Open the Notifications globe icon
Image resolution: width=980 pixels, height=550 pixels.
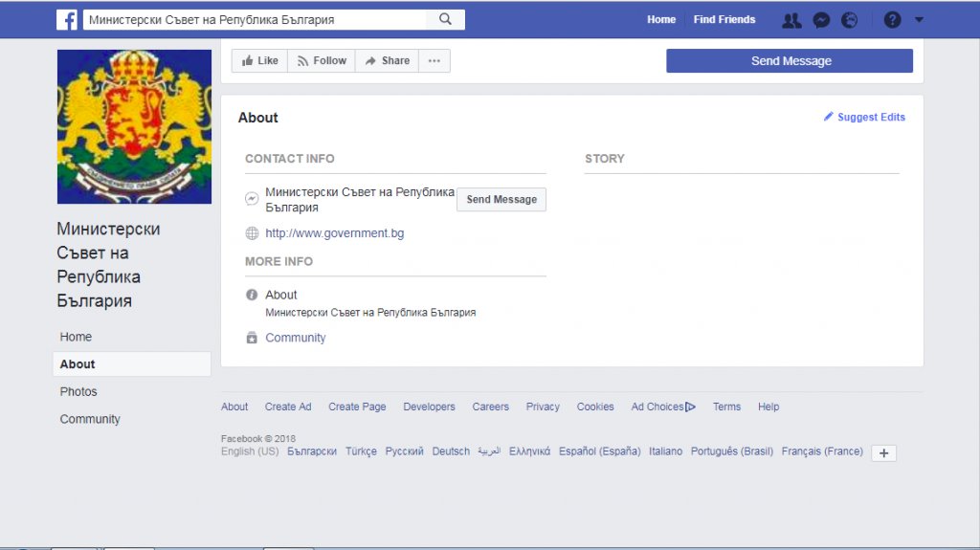click(x=850, y=20)
